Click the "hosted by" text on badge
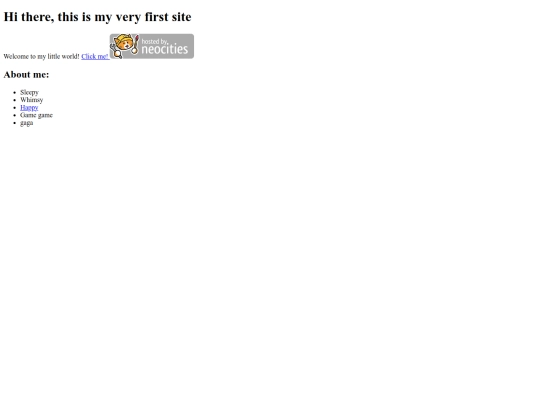540x405 pixels. coord(155,41)
